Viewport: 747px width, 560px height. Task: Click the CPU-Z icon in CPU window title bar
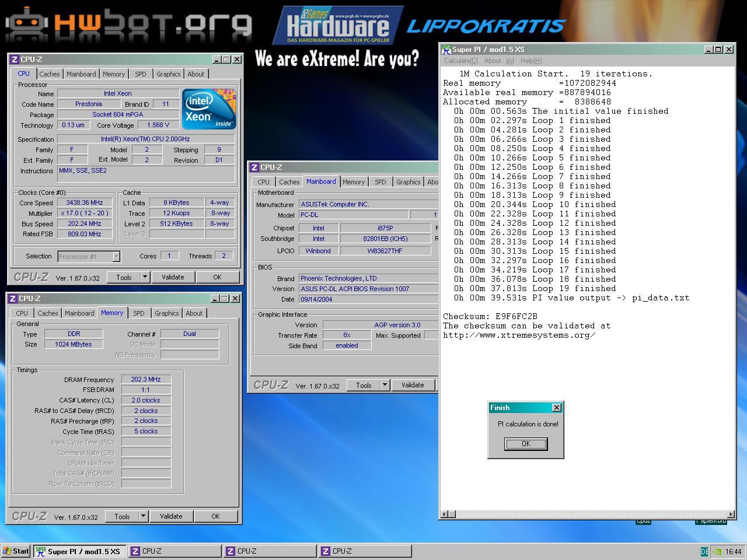point(15,60)
